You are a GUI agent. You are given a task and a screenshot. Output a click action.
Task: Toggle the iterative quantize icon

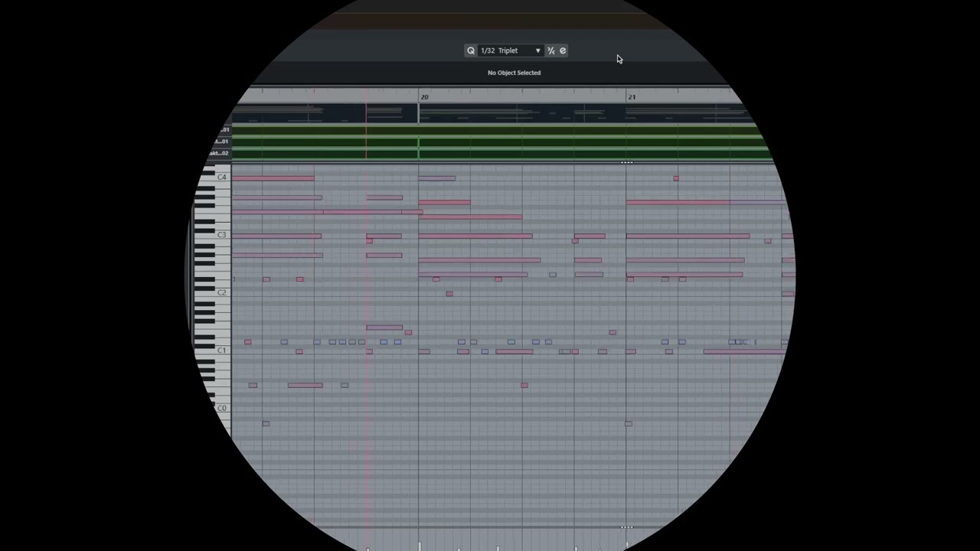click(x=550, y=51)
